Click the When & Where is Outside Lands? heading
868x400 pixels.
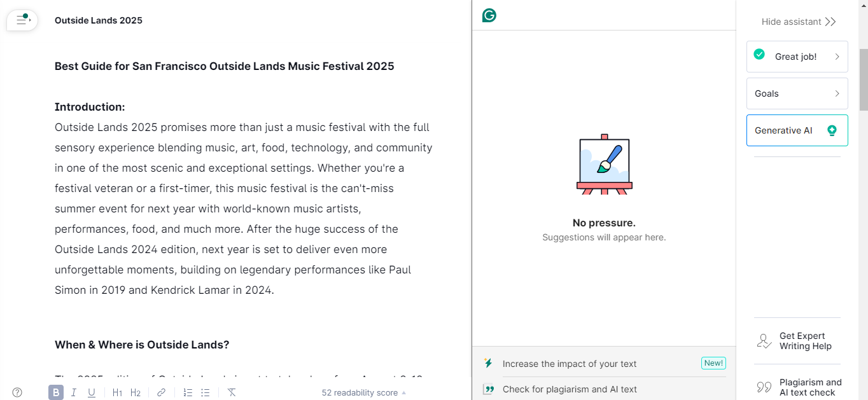[x=142, y=345]
